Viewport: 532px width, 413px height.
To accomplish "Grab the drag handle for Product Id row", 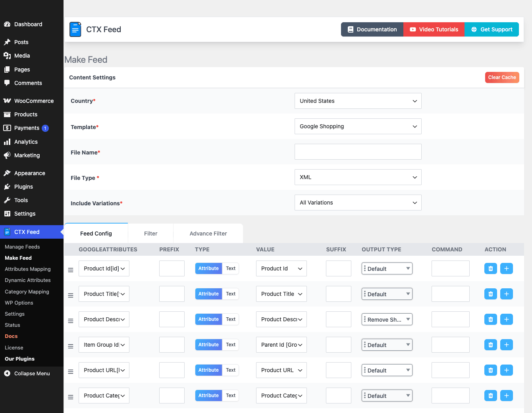I will 71,270.
